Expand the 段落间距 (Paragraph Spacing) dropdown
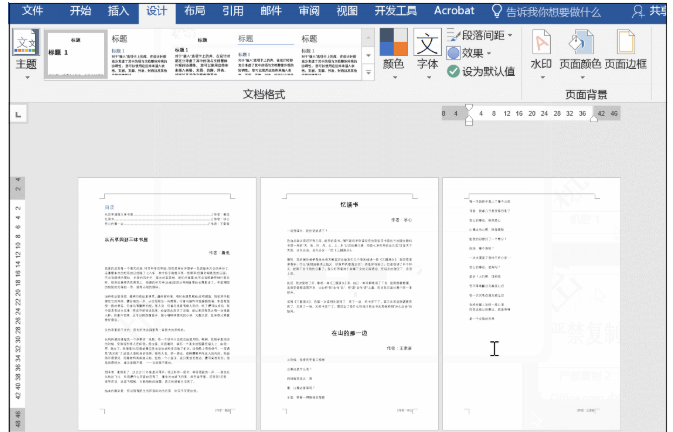Image resolution: width=673 pixels, height=432 pixels. 510,35
